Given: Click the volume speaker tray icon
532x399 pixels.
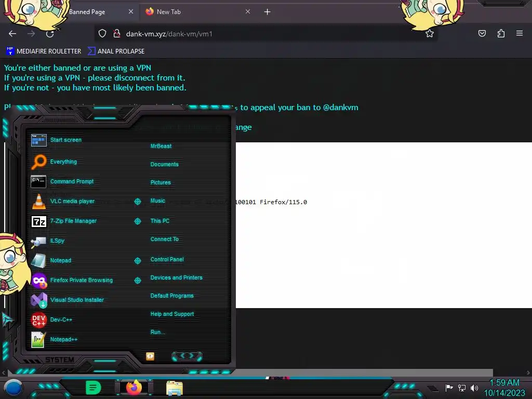Looking at the screenshot, I should tap(474, 388).
